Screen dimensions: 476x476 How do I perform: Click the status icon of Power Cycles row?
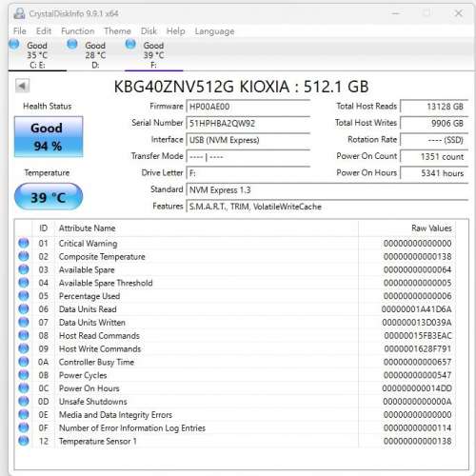24,375
